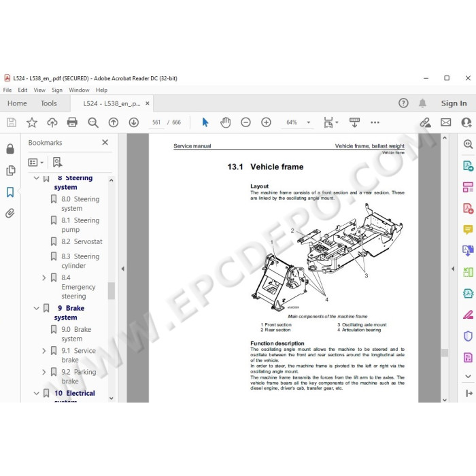Screen dimensions: 476x476
Task: Collapse the right tools pane arrow
Action: 453,269
